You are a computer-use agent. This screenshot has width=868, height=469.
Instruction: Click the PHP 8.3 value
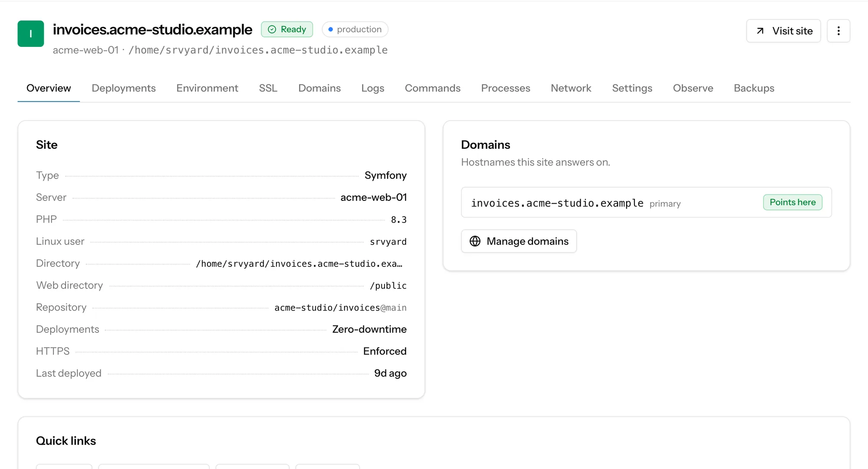[x=398, y=220]
